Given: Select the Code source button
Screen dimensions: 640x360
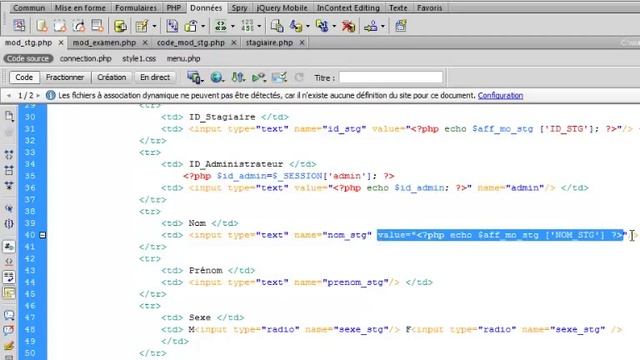Looking at the screenshot, I should (x=28, y=58).
